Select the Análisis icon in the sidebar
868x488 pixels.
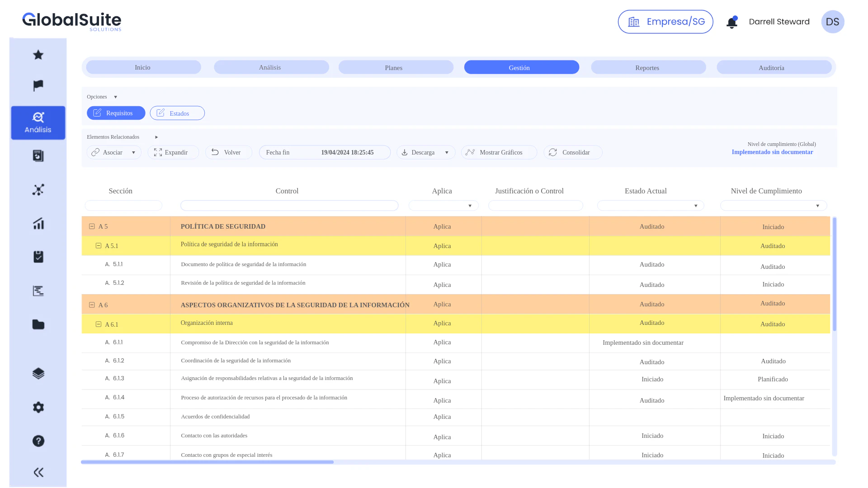pyautogui.click(x=38, y=122)
